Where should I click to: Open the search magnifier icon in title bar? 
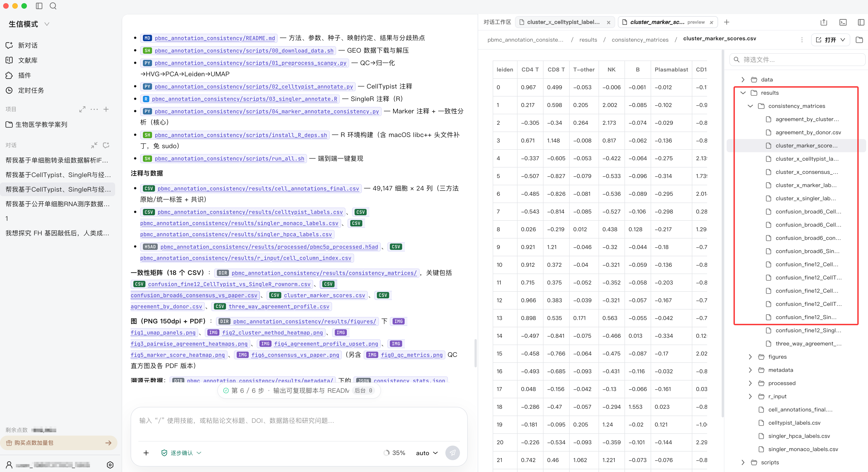coord(53,6)
